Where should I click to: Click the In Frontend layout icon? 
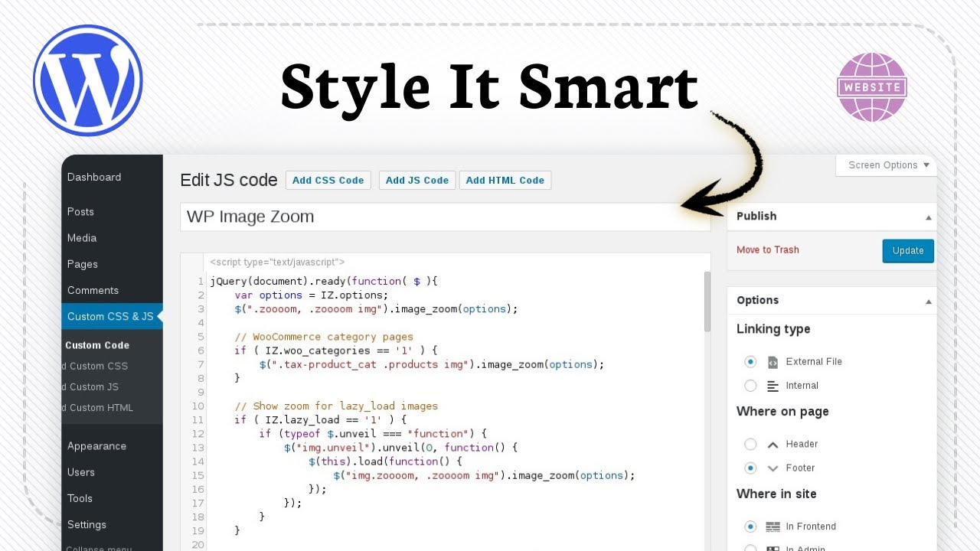tap(773, 527)
